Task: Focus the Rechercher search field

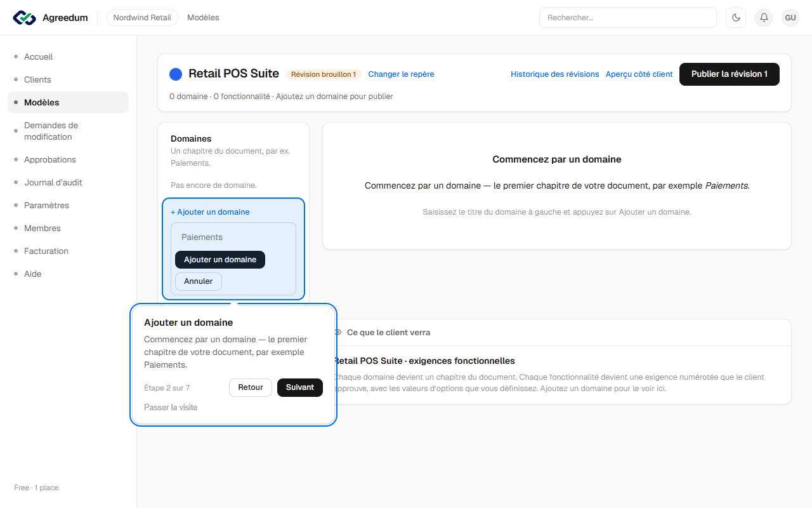Action: pos(627,18)
